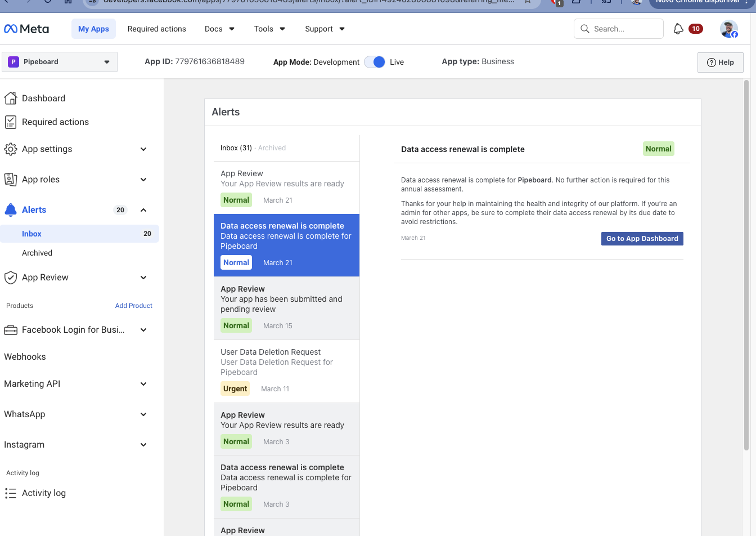Switch to the Archived alerts tab
This screenshot has height=536, width=756.
coord(272,148)
